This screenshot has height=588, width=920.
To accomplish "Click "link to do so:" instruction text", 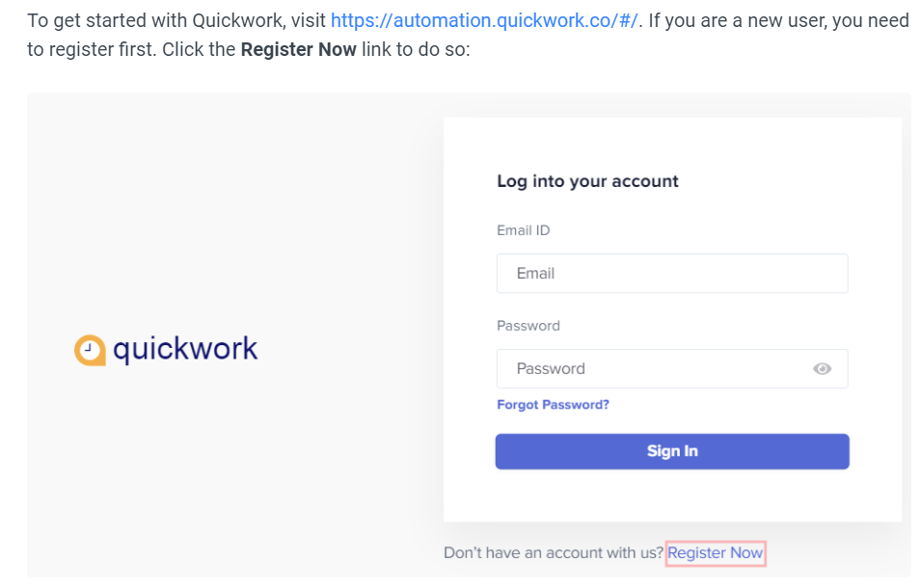I will click(x=416, y=50).
